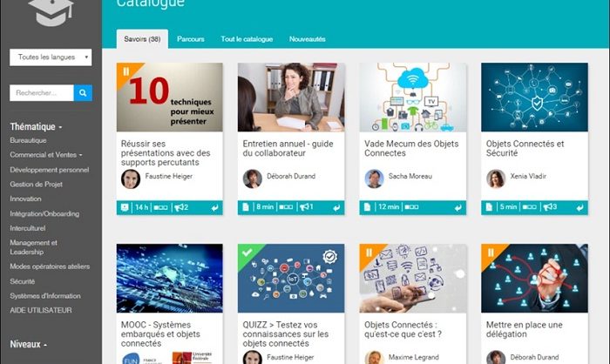
Task: Open the Tout le catalogue tab
Action: click(x=247, y=39)
